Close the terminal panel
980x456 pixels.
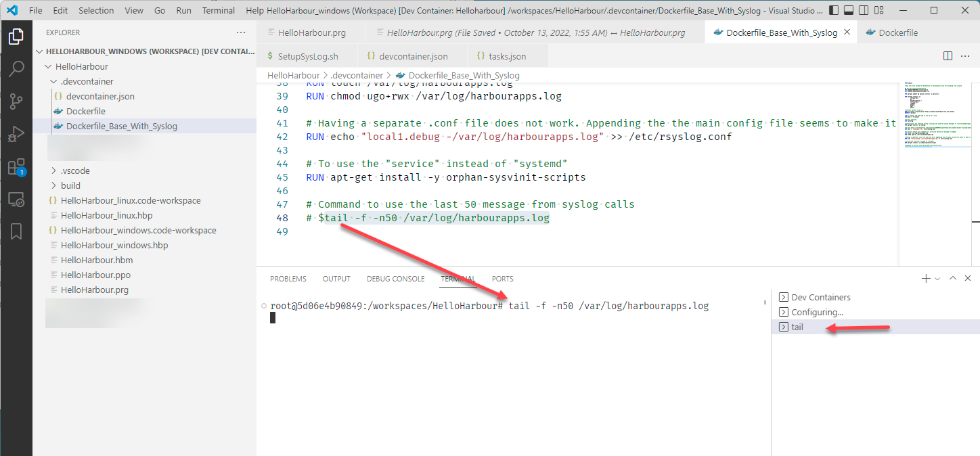click(968, 279)
